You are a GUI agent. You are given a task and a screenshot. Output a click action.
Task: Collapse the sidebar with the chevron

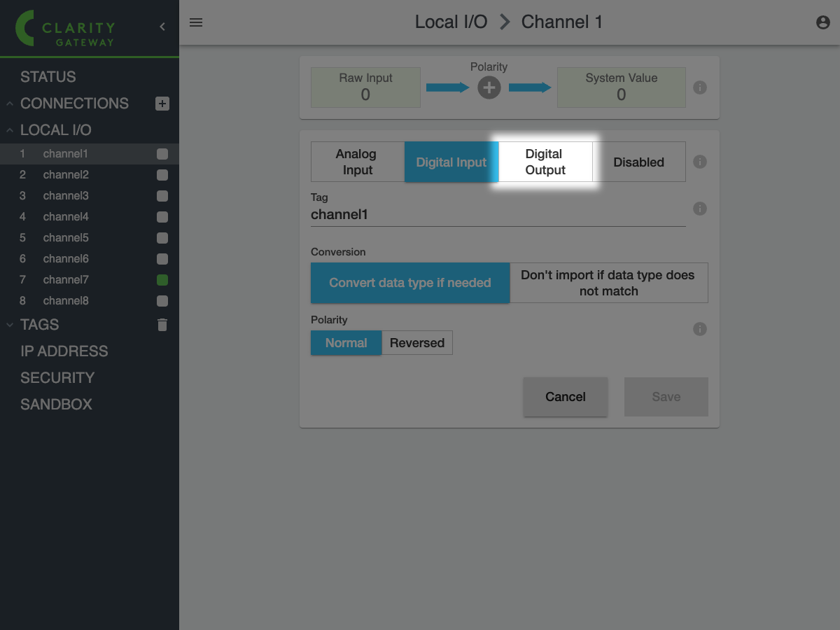(x=162, y=27)
